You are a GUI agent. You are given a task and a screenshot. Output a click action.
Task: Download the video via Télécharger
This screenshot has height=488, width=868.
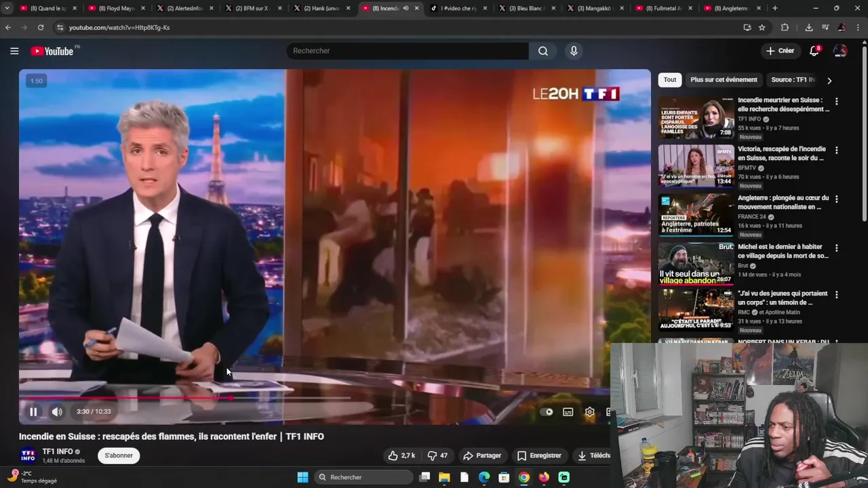click(x=593, y=455)
